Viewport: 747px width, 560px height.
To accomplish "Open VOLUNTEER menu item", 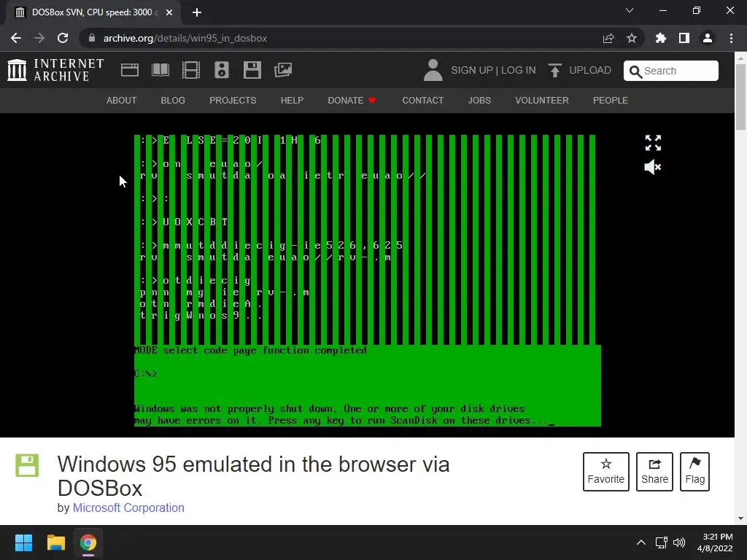I will pyautogui.click(x=542, y=101).
